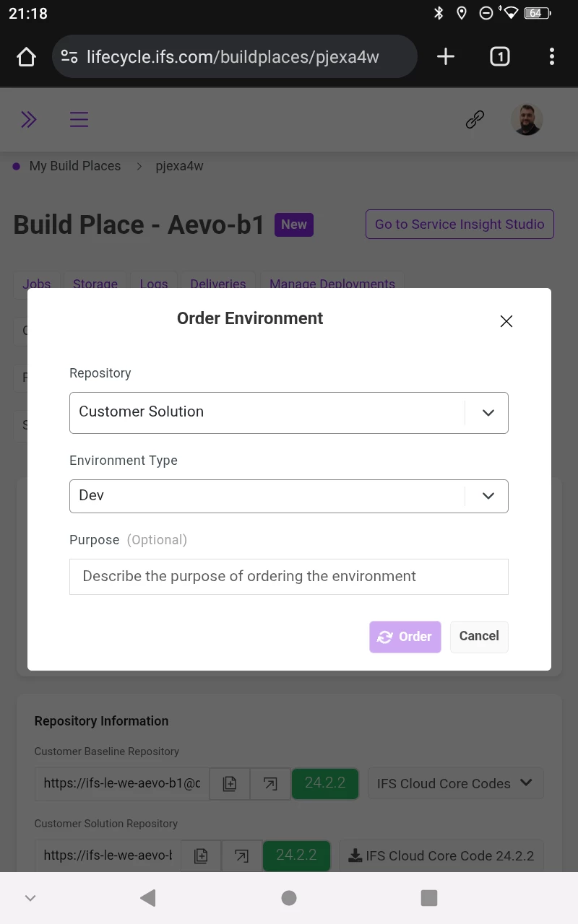Close the Order Environment dialog
Image resolution: width=578 pixels, height=924 pixels.
(506, 321)
